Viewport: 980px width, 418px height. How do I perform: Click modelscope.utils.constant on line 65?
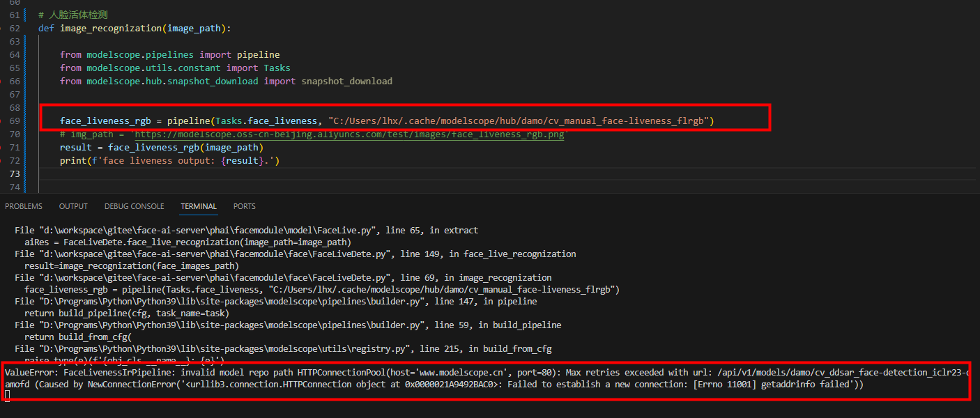point(153,68)
